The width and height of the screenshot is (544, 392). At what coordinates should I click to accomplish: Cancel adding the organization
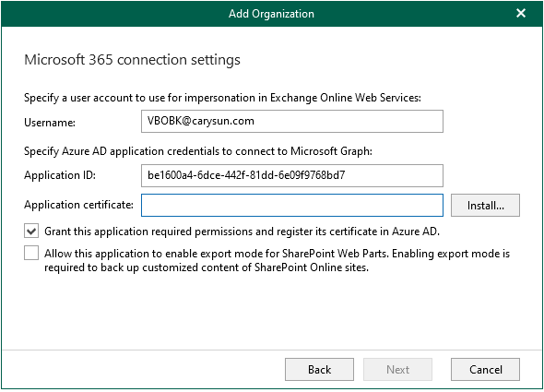(485, 370)
